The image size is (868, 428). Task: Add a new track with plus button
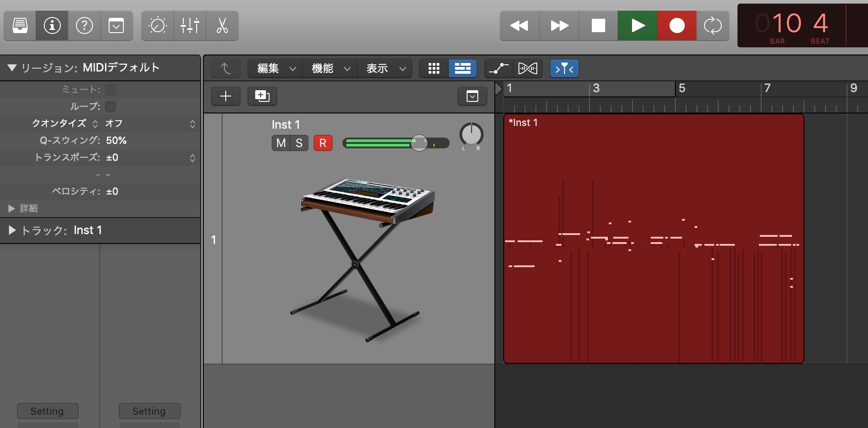pyautogui.click(x=226, y=96)
